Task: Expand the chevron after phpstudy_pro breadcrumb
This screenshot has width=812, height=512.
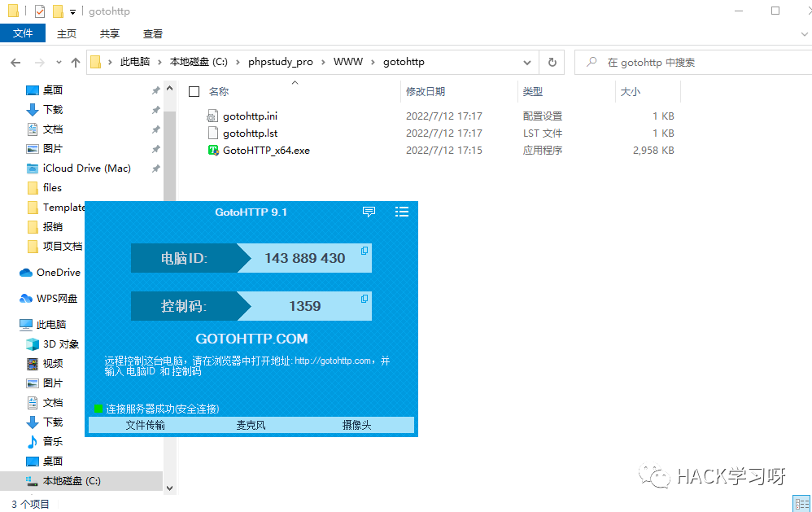Action: pyautogui.click(x=323, y=62)
